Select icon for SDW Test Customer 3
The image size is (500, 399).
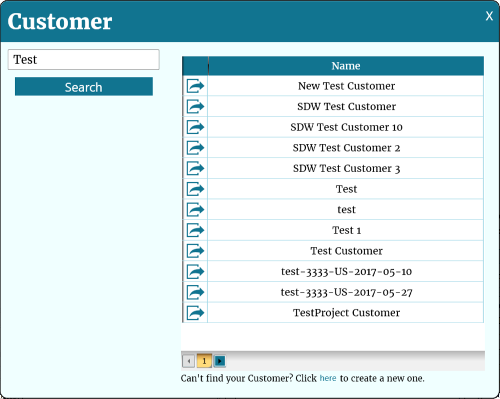coord(195,168)
